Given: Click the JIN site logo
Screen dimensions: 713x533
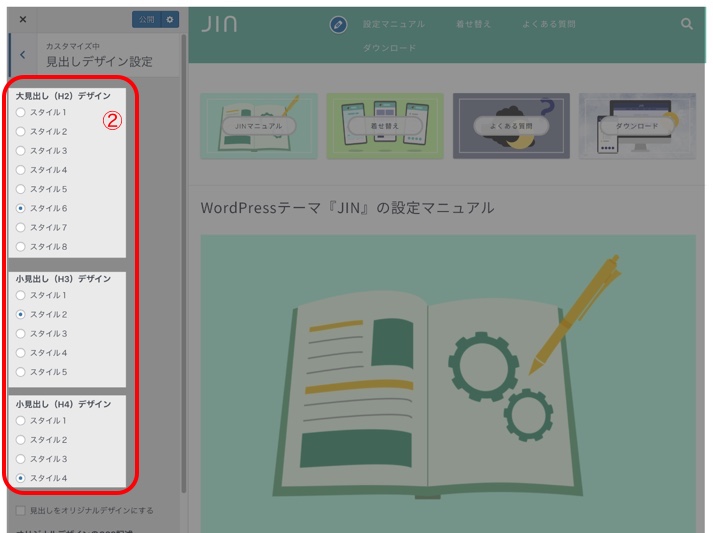Looking at the screenshot, I should point(219,24).
